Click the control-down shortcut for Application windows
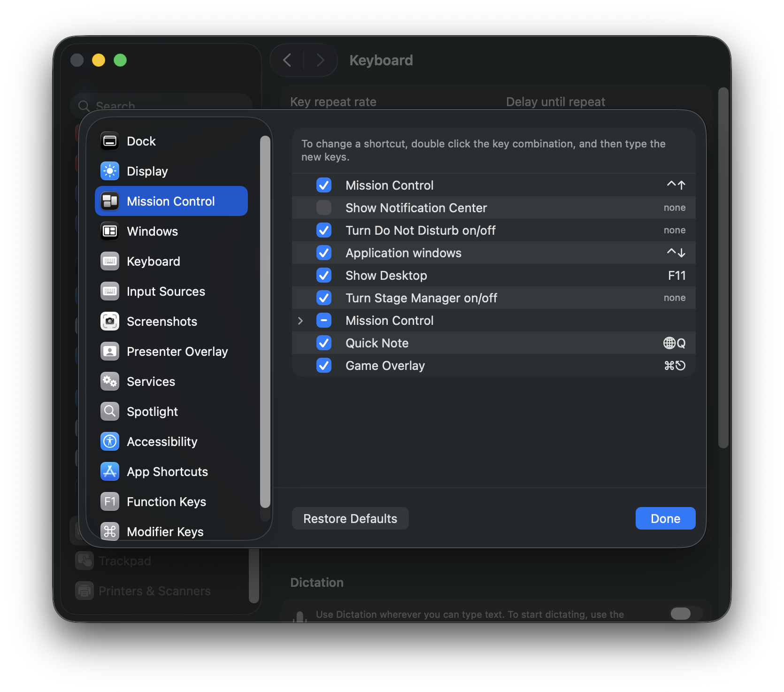 (676, 253)
